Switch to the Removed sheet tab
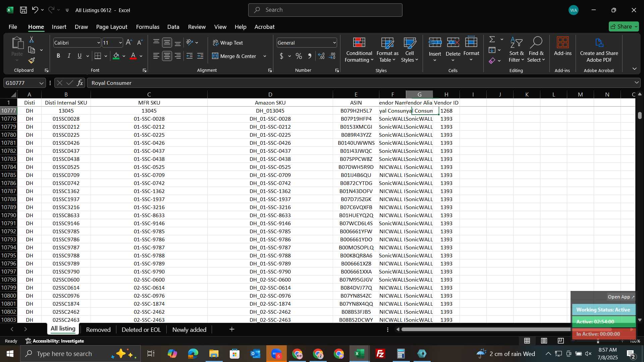 click(98, 330)
